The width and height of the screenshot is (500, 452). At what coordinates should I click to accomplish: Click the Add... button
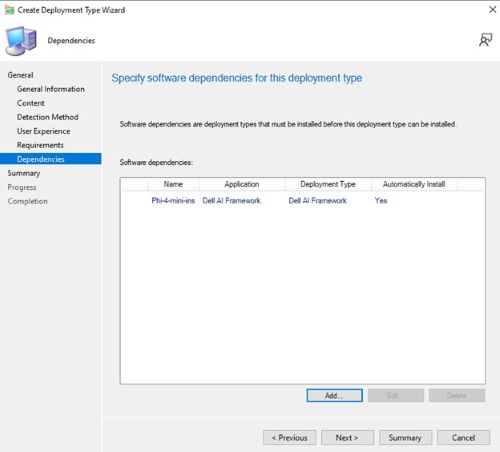coord(334,395)
